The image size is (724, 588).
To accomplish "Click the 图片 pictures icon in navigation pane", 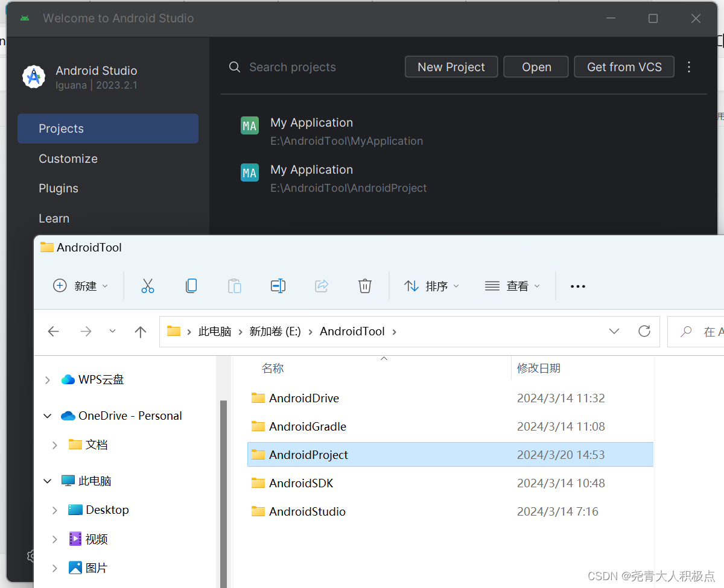I will pyautogui.click(x=75, y=567).
